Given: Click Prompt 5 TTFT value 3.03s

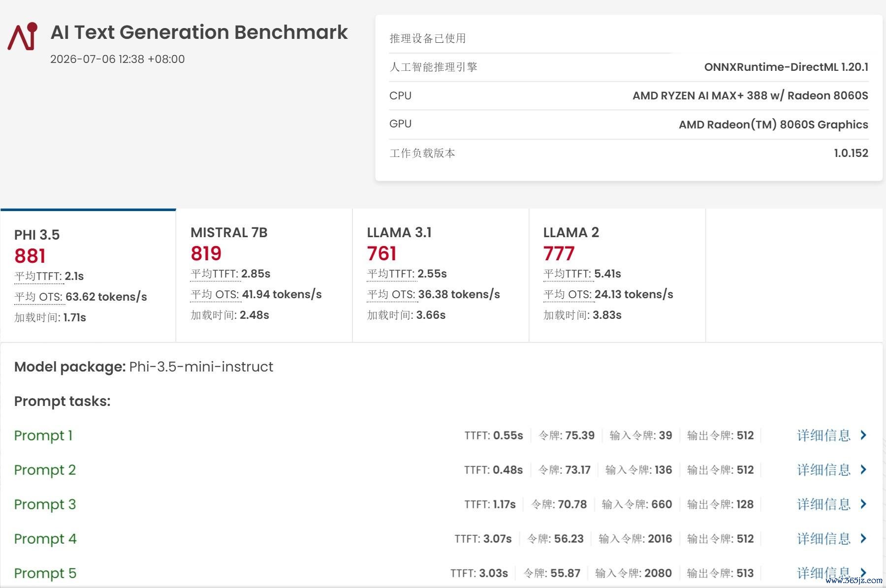Looking at the screenshot, I should 494,573.
